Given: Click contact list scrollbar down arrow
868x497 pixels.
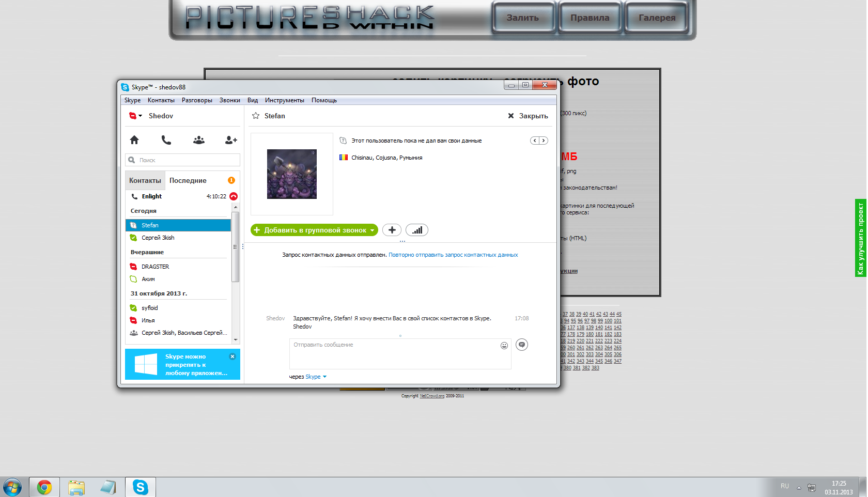Looking at the screenshot, I should 236,340.
